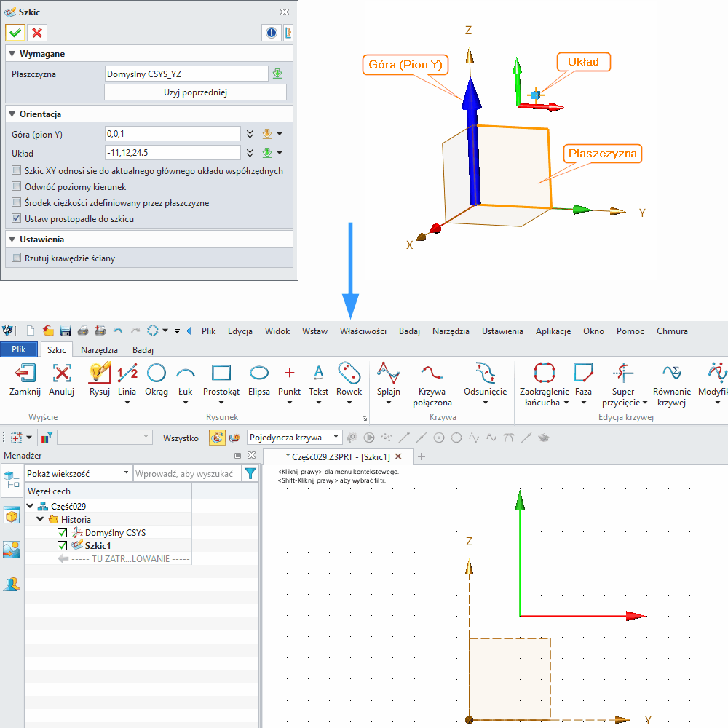Confirm the sketch with green checkmark
The width and height of the screenshot is (728, 728).
[15, 33]
